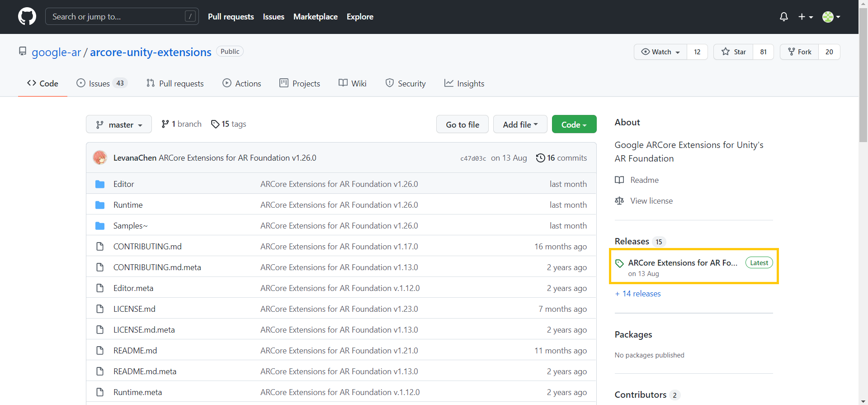The width and height of the screenshot is (868, 405).
Task: View the 81 stargazers count
Action: (763, 52)
